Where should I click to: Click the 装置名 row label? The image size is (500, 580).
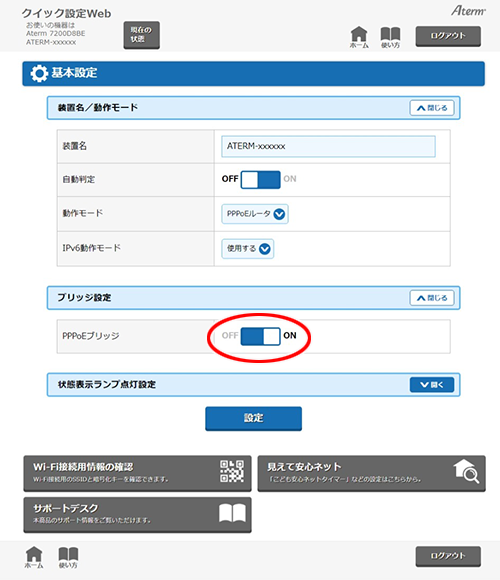[x=74, y=146]
